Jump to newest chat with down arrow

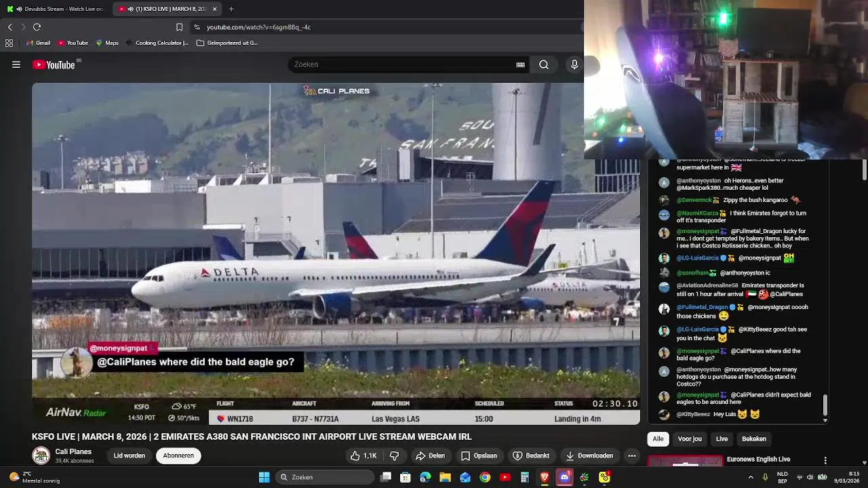click(825, 420)
